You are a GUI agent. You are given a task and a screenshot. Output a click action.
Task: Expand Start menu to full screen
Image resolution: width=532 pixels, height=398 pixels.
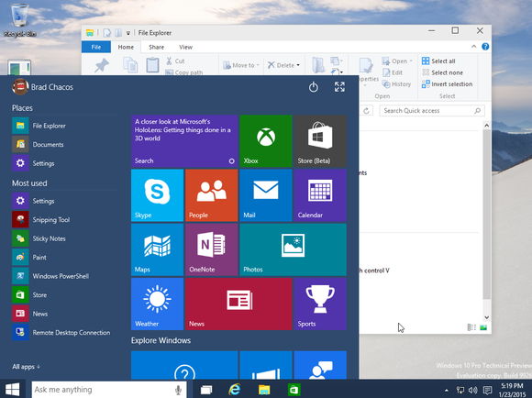pos(339,87)
